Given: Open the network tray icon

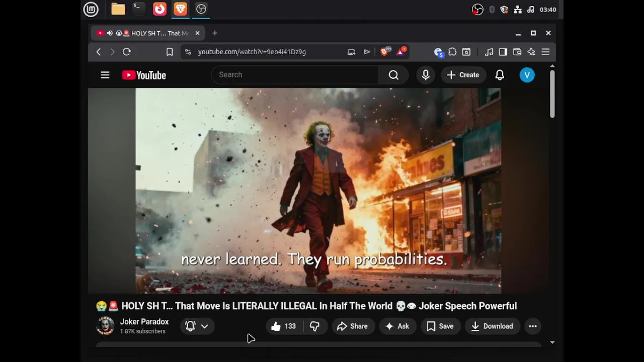Looking at the screenshot, I should [518, 10].
